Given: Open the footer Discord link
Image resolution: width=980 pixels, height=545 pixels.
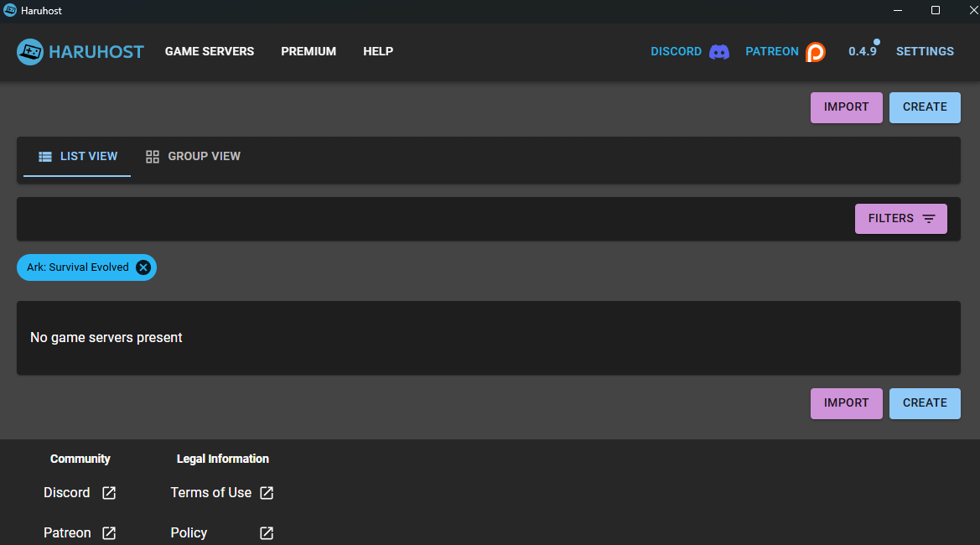Looking at the screenshot, I should 67,493.
